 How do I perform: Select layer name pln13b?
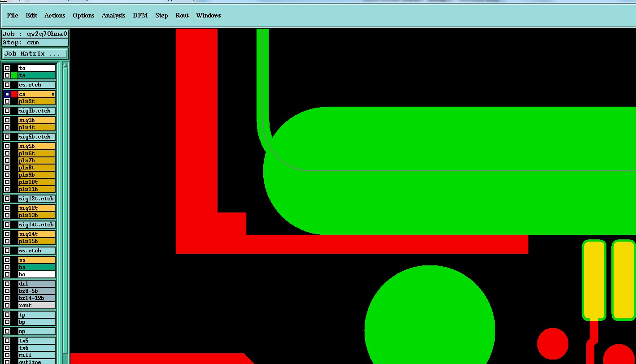(37, 215)
